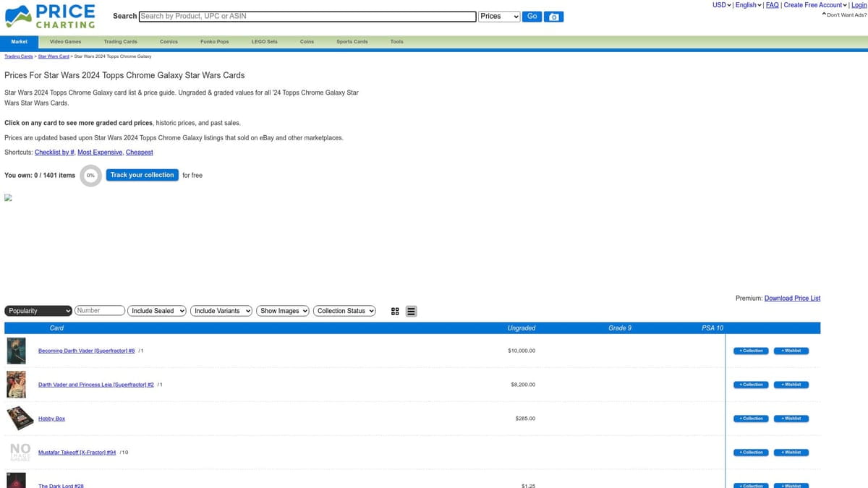Viewport: 868px width, 488px height.
Task: Open the USD currency dropdown
Action: point(722,5)
